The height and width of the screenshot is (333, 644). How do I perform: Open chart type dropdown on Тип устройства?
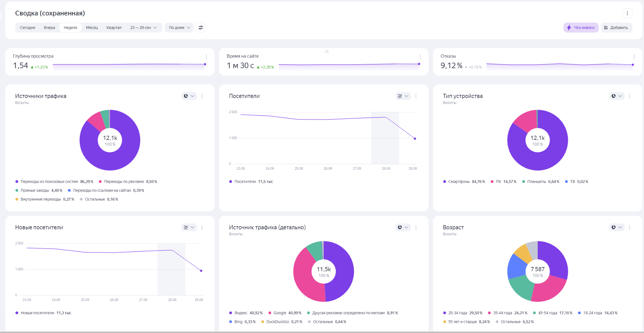(x=617, y=96)
